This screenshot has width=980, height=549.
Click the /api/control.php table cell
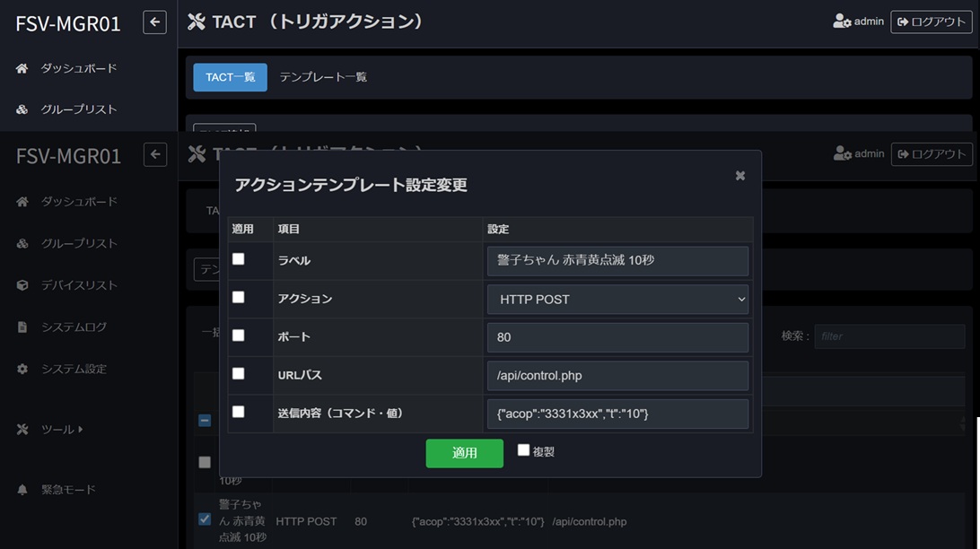click(x=590, y=521)
